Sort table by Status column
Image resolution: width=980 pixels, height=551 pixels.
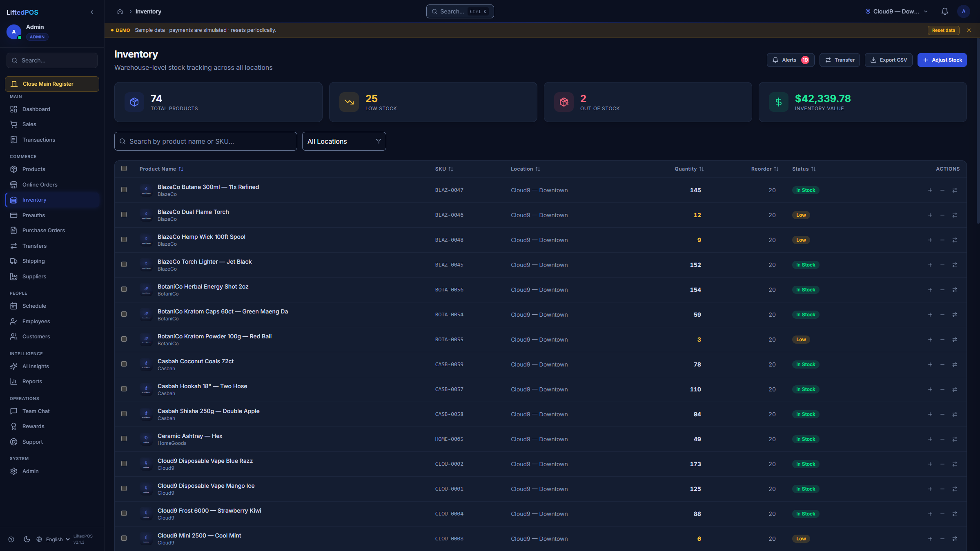804,169
